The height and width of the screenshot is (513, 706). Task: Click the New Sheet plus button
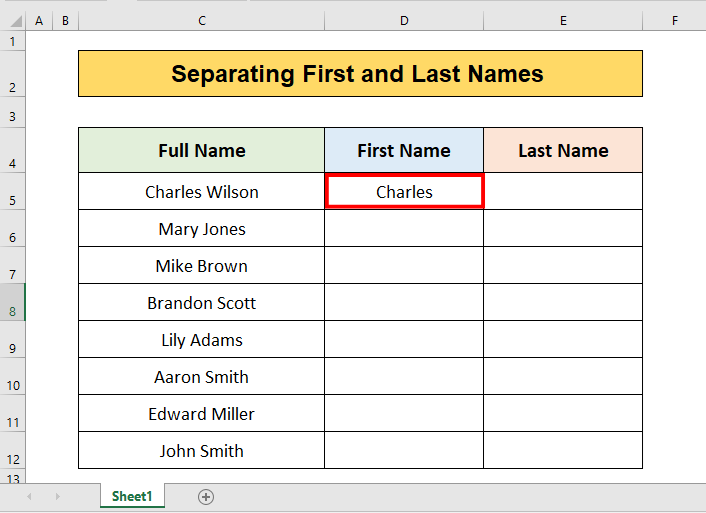tap(206, 497)
